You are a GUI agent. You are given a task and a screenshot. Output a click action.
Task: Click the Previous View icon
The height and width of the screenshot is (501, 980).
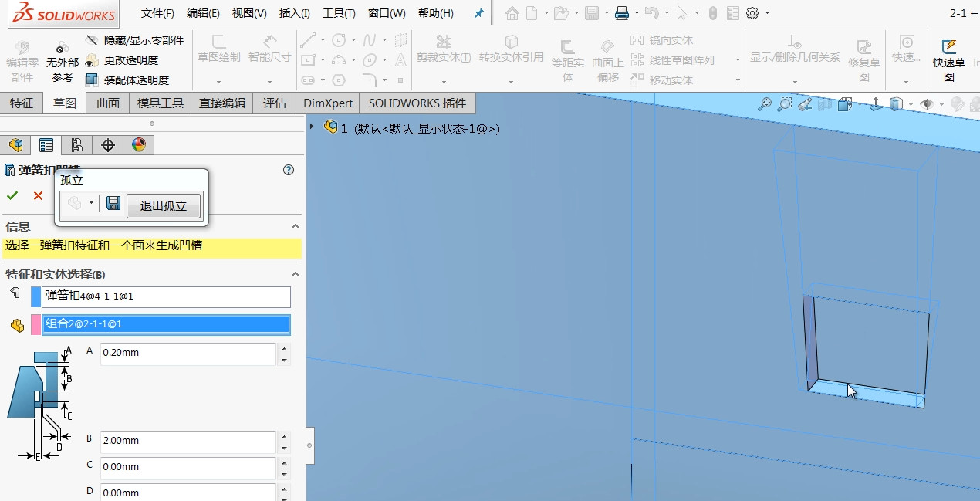point(805,104)
